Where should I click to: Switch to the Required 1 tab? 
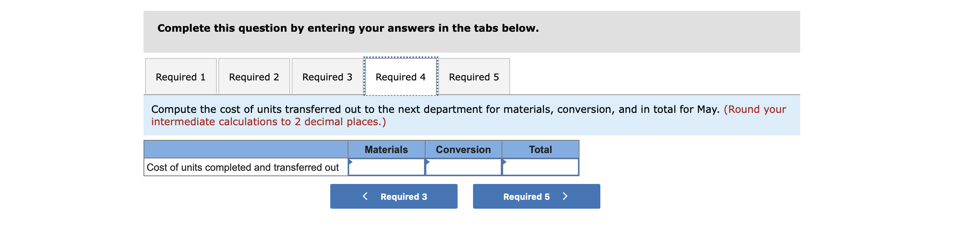coord(181,77)
